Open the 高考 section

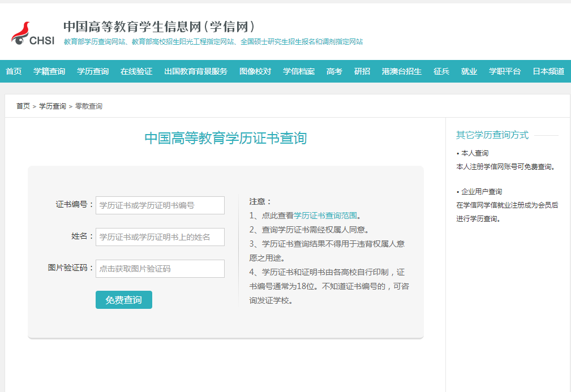pos(334,71)
